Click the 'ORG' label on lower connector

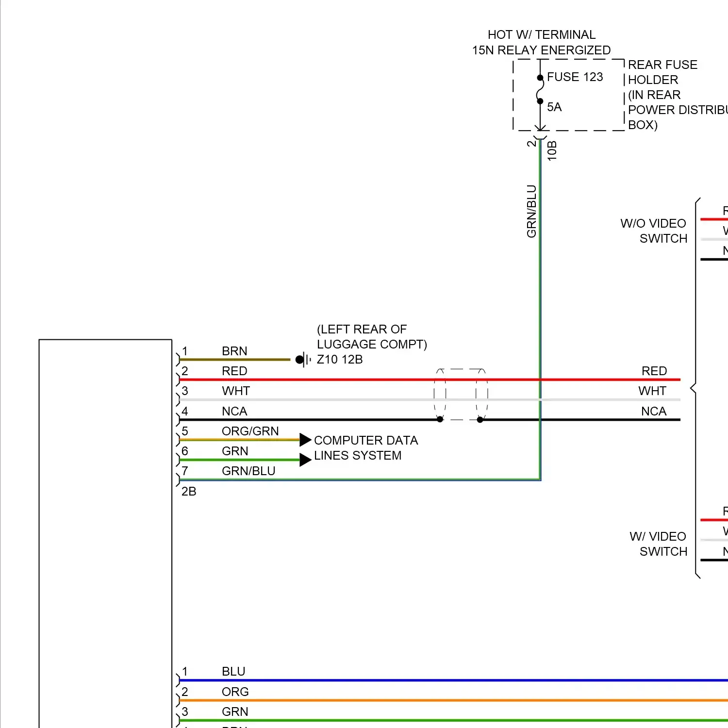(235, 692)
